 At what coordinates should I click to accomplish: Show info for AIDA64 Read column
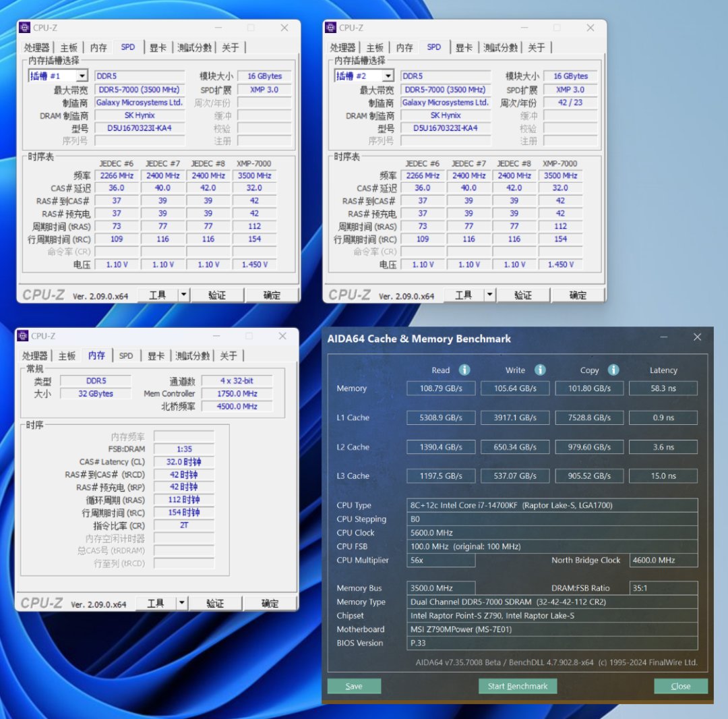pyautogui.click(x=464, y=370)
